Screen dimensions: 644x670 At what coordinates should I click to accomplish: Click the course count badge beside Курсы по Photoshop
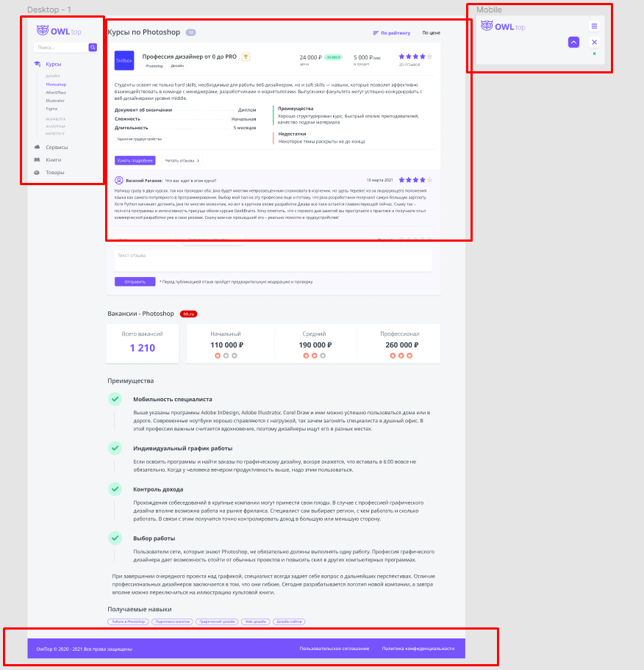[190, 32]
